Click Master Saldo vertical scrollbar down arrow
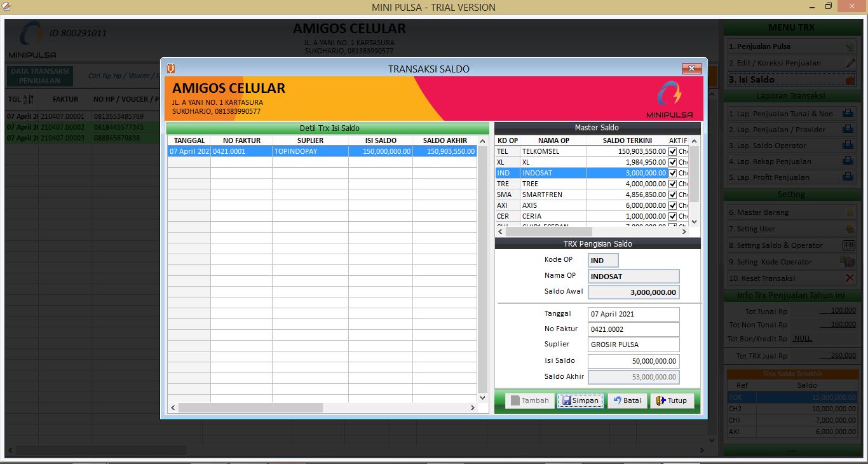This screenshot has height=464, width=868. pyautogui.click(x=694, y=221)
